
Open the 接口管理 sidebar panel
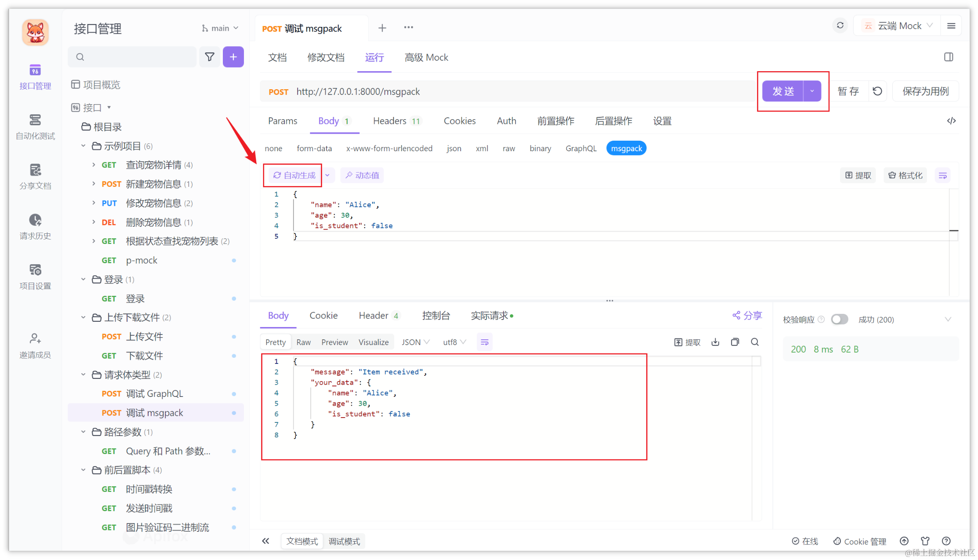pyautogui.click(x=35, y=77)
